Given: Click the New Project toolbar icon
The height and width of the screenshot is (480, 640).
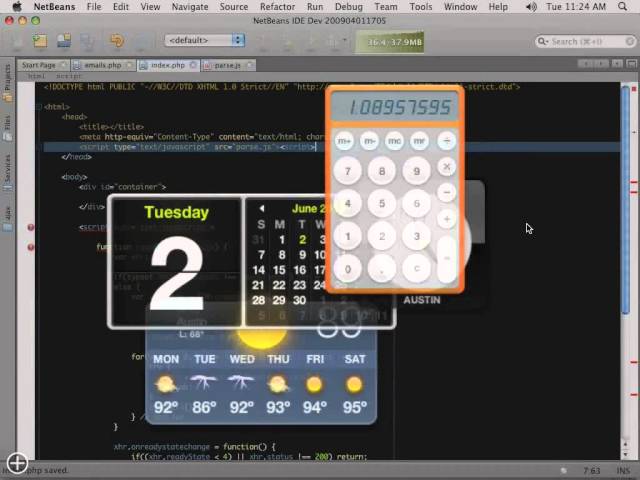Looking at the screenshot, I should [39, 41].
